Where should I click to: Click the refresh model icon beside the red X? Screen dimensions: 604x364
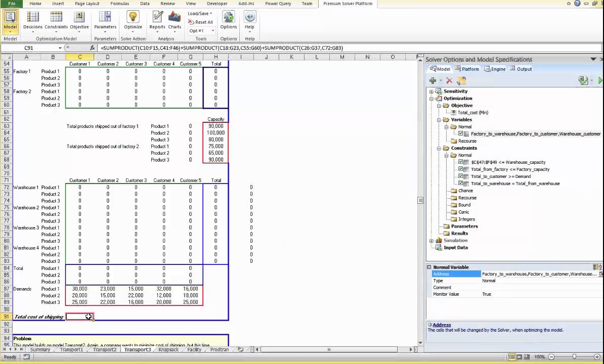point(461,80)
